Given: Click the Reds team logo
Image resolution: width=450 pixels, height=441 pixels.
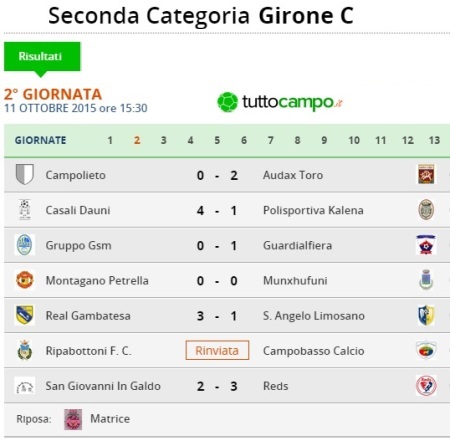Looking at the screenshot, I should (x=426, y=385).
